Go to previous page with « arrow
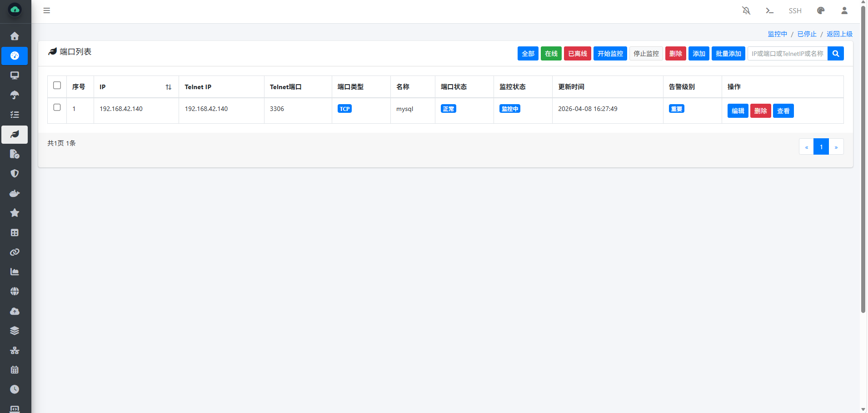The image size is (868, 413). tap(806, 147)
